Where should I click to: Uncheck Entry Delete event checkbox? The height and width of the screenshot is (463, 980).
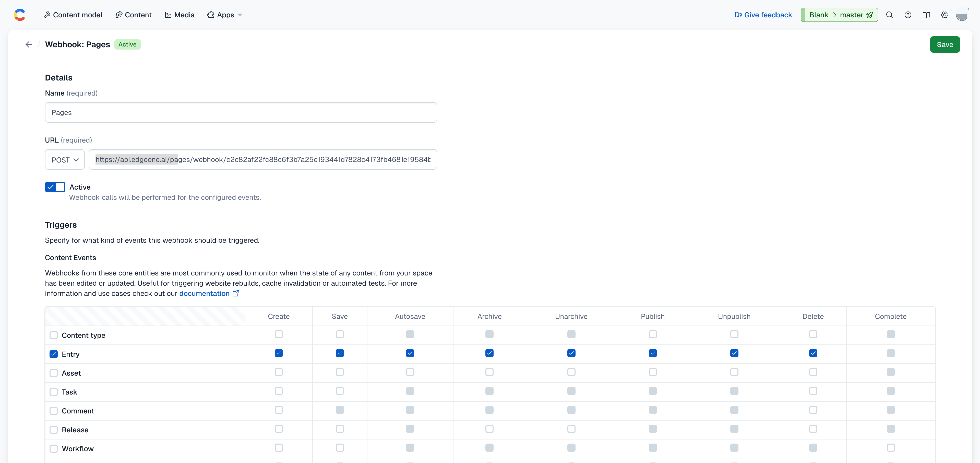813,353
